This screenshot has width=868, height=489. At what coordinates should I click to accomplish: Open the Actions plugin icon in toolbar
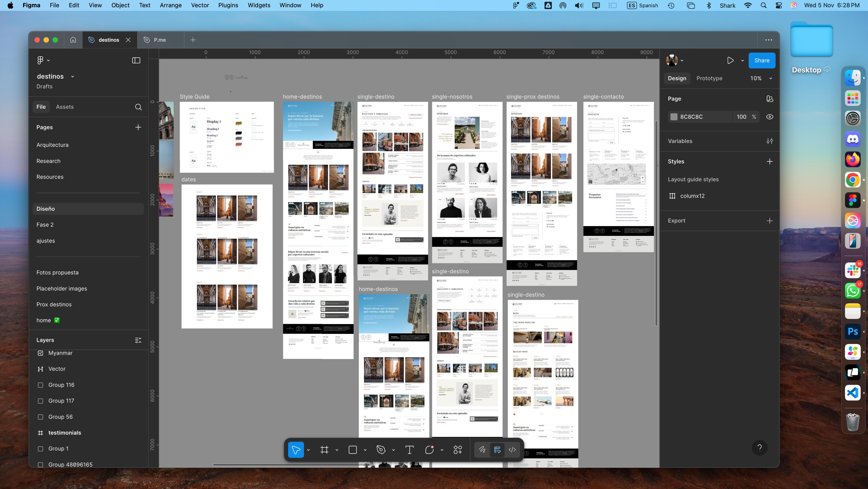(x=458, y=450)
